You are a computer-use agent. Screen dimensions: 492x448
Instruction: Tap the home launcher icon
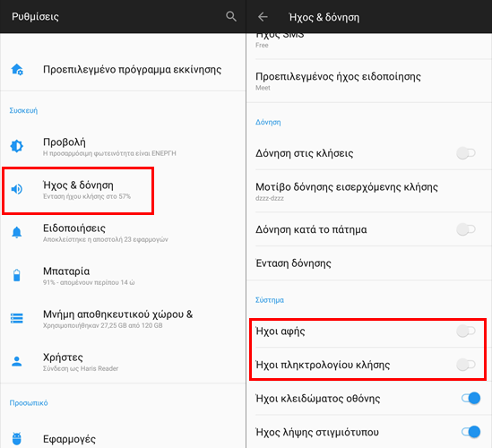point(17,69)
